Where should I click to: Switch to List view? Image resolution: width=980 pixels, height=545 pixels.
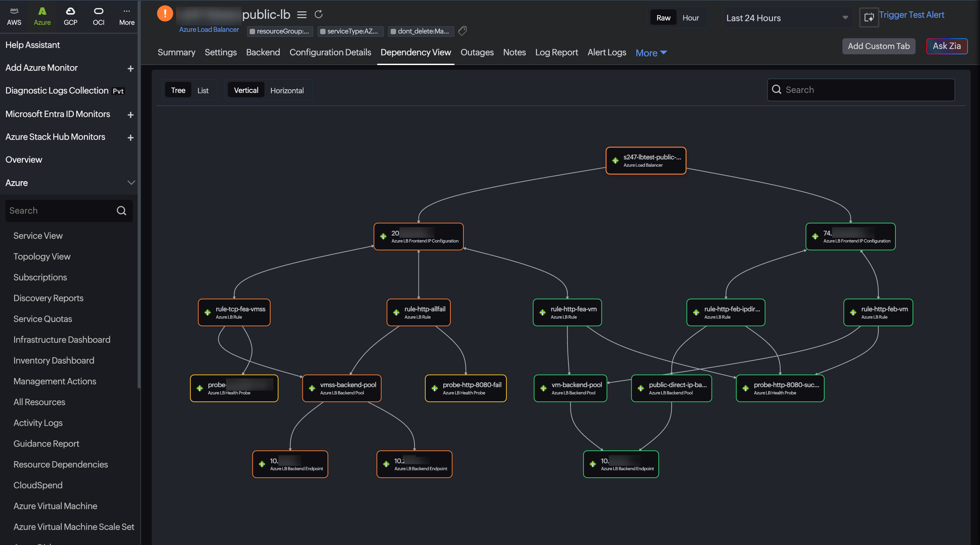[203, 91]
